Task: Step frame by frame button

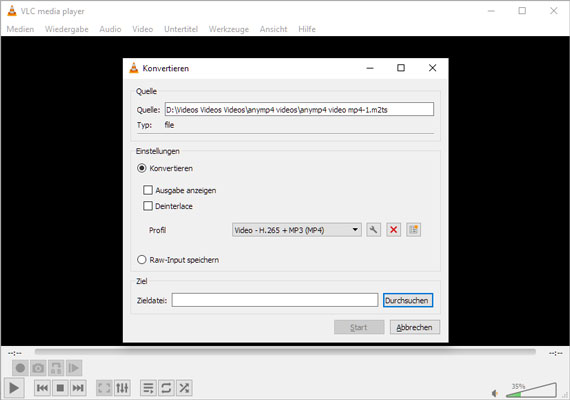Action: [x=74, y=368]
